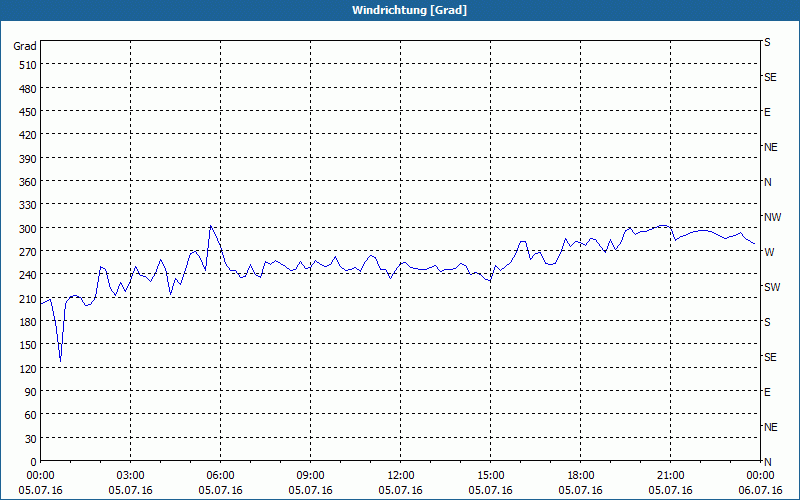Screen dimensions: 800x500
Task: Click the 21:00 time label on the x-axis
Action: 670,476
